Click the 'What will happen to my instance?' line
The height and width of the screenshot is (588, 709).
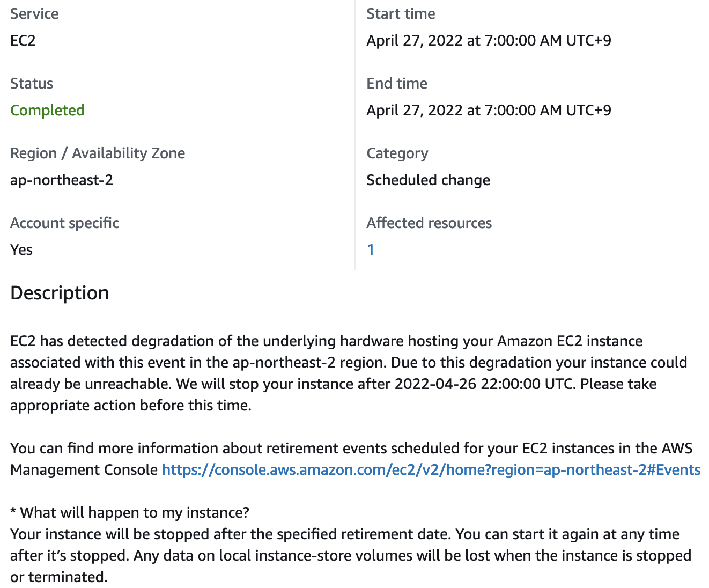click(x=130, y=513)
